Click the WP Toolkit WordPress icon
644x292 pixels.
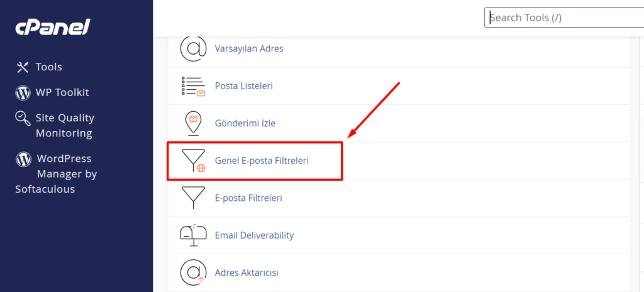23,93
